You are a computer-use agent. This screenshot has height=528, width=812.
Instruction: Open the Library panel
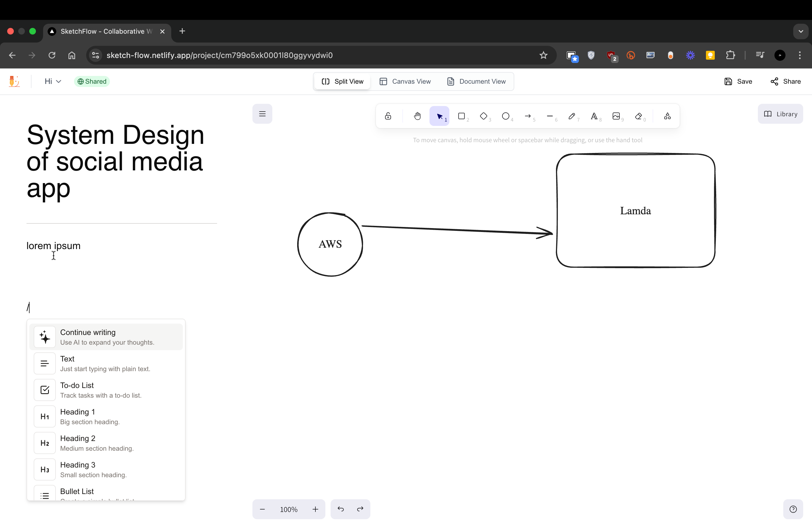[781, 114]
